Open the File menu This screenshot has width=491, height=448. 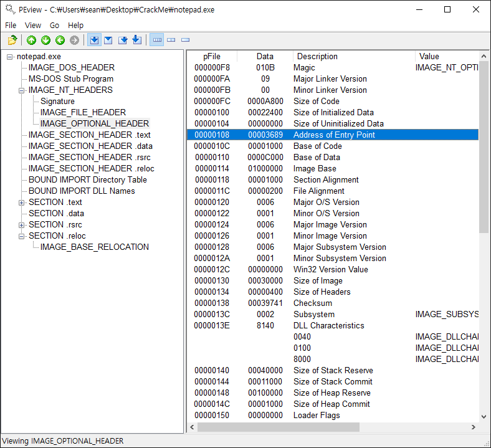(11, 25)
